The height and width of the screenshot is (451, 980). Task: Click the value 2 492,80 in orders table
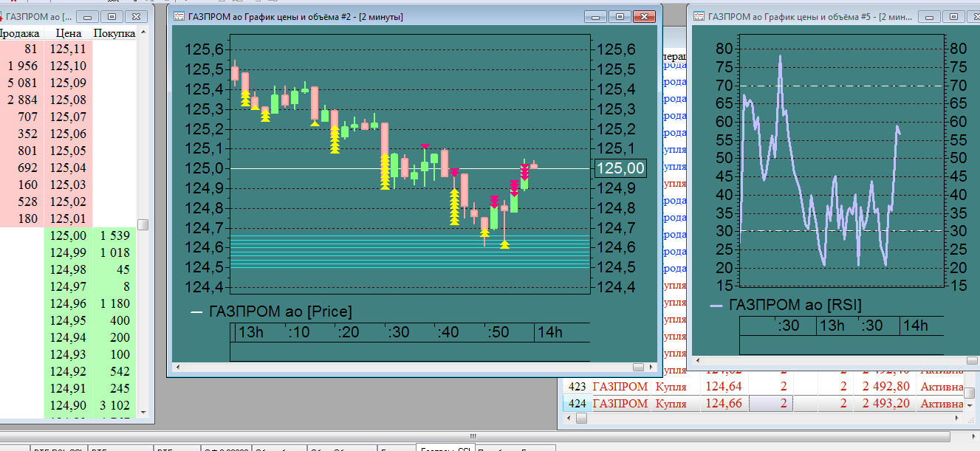[885, 386]
